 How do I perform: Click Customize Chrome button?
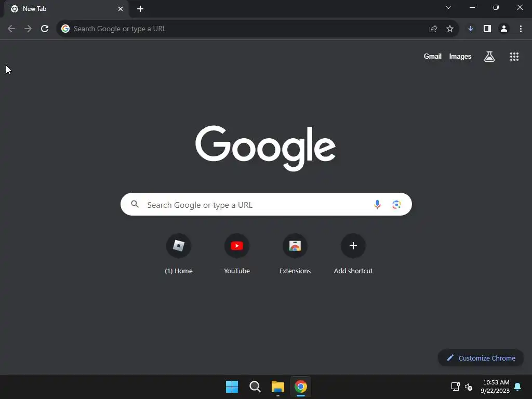click(481, 358)
